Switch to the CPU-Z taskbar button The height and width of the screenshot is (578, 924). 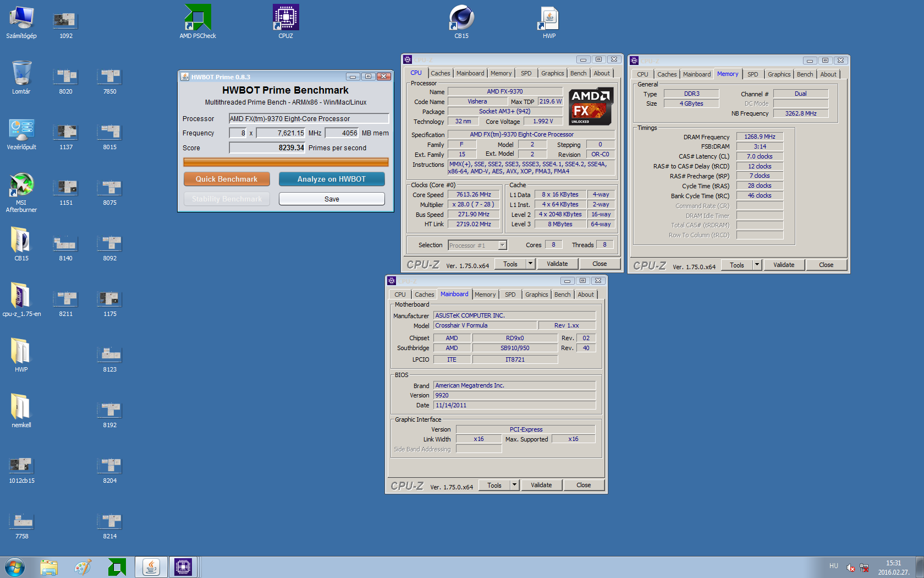pos(183,567)
